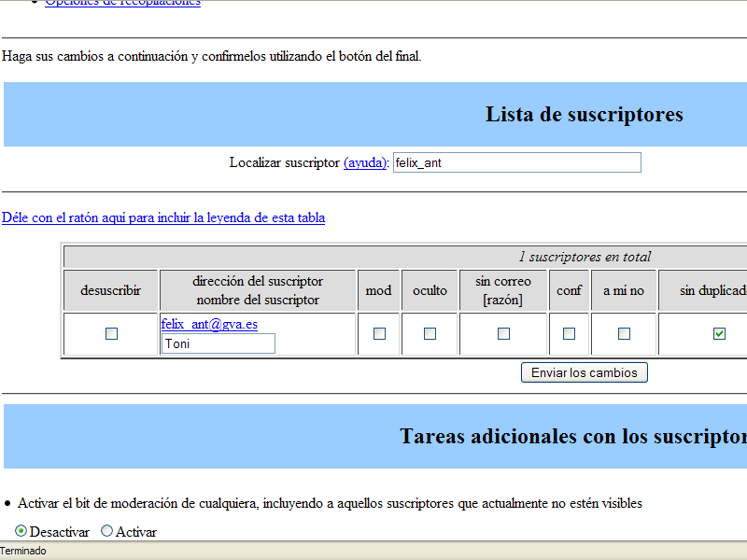Image resolution: width=747 pixels, height=560 pixels.
Task: Uncheck the sin duplicados checkbox
Action: [x=719, y=333]
